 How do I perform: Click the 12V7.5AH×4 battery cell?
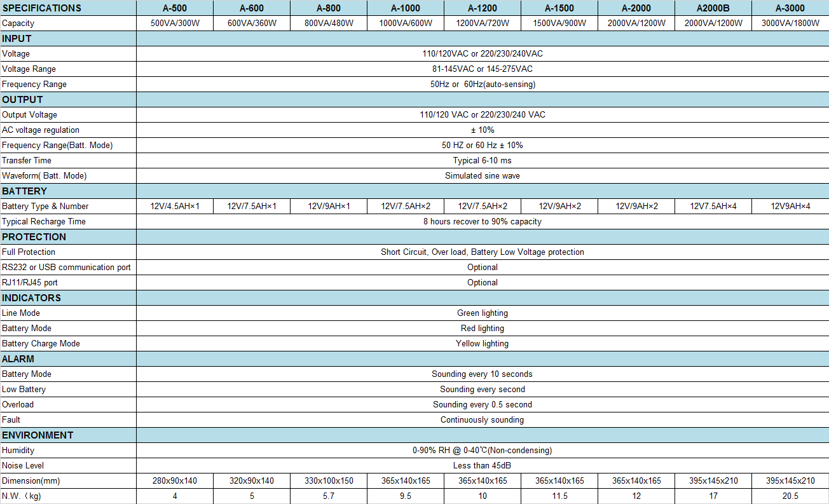tap(713, 207)
